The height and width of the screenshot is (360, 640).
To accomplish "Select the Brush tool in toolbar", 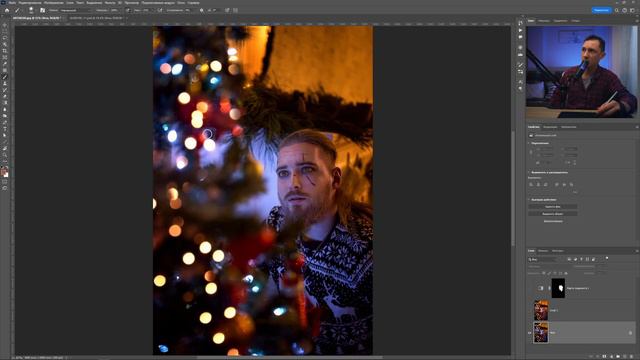I will [x=5, y=77].
